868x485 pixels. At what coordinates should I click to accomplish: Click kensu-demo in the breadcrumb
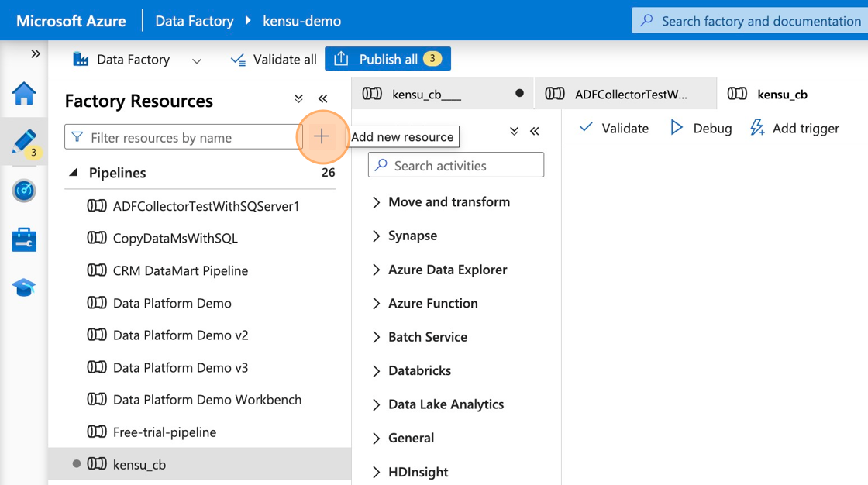pos(301,21)
